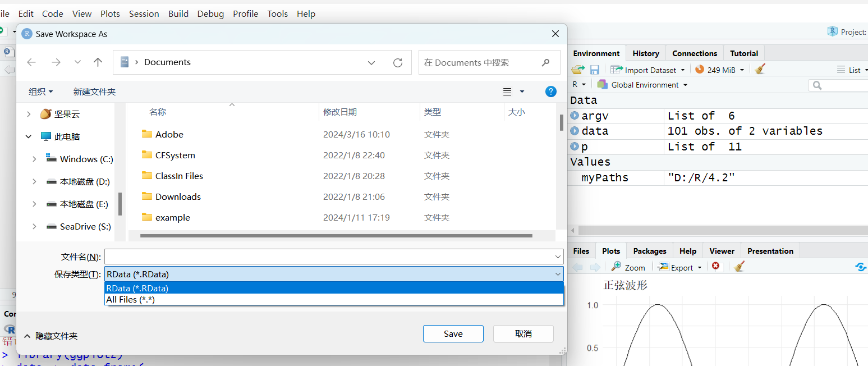Click the save workspace disk icon
Viewport: 868px width, 366px height.
point(595,70)
